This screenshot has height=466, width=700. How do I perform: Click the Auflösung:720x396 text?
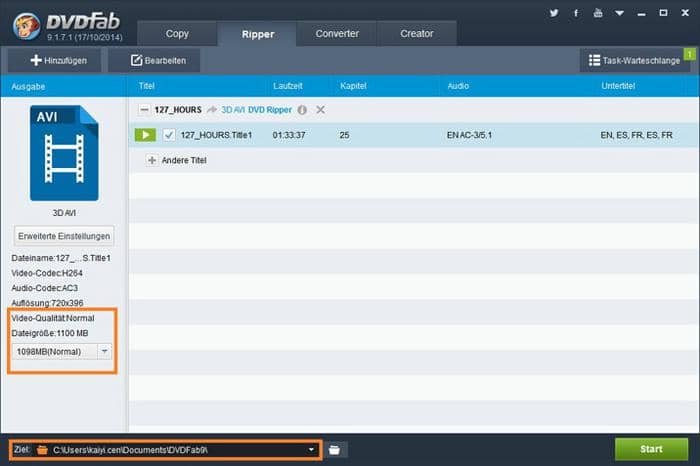[x=47, y=303]
